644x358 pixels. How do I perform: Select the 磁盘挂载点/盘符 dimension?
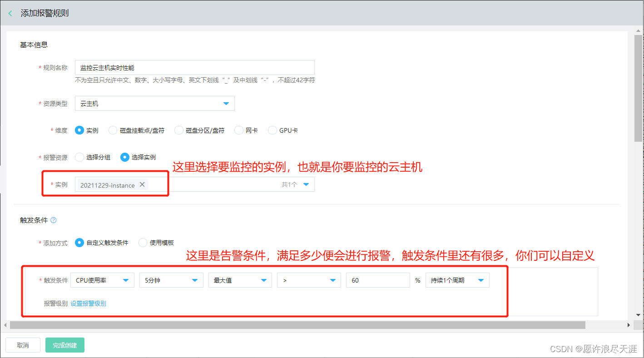coord(113,130)
